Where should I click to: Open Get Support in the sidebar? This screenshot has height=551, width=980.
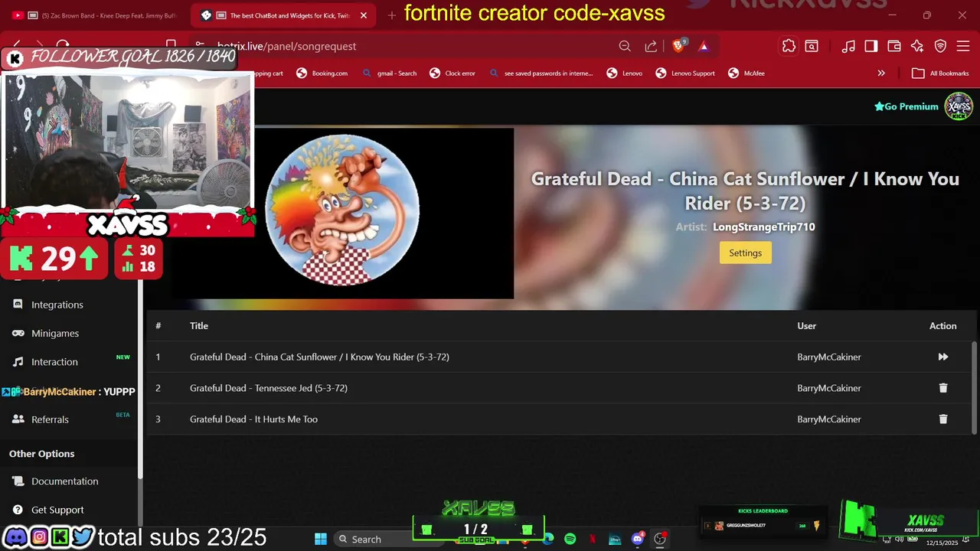[57, 510]
